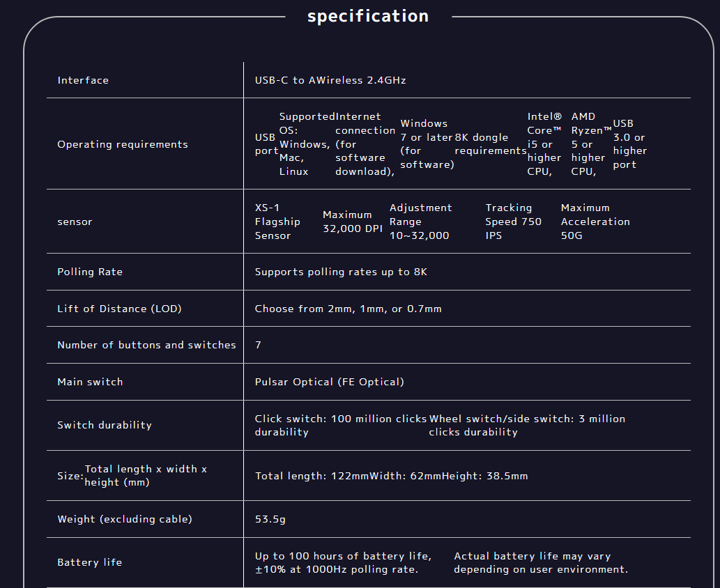Select the 53.5g weight value

270,519
